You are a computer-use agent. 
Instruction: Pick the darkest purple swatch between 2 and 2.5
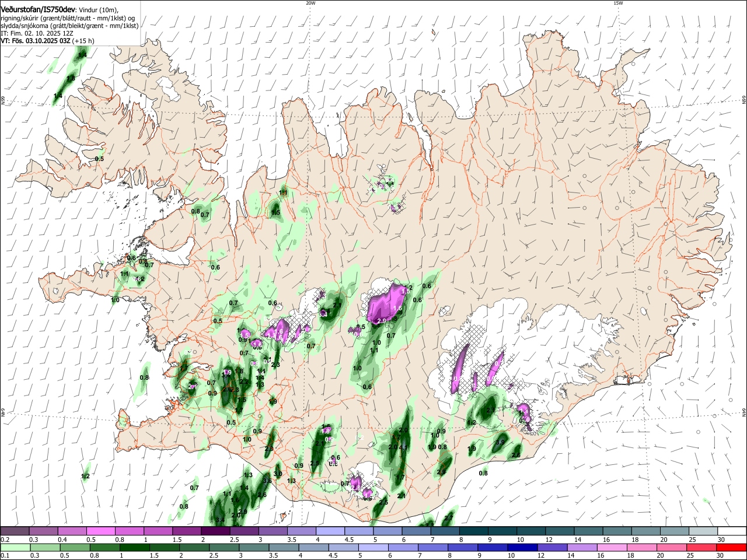pyautogui.click(x=215, y=531)
